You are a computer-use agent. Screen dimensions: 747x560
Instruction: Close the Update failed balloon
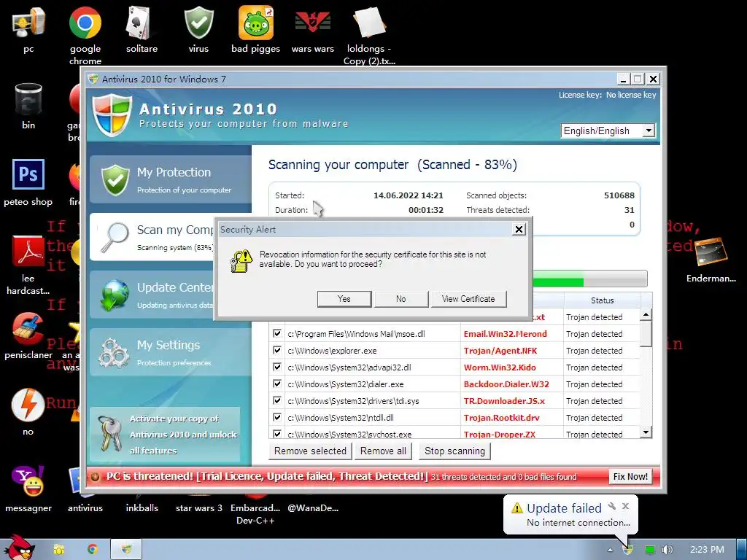(625, 506)
